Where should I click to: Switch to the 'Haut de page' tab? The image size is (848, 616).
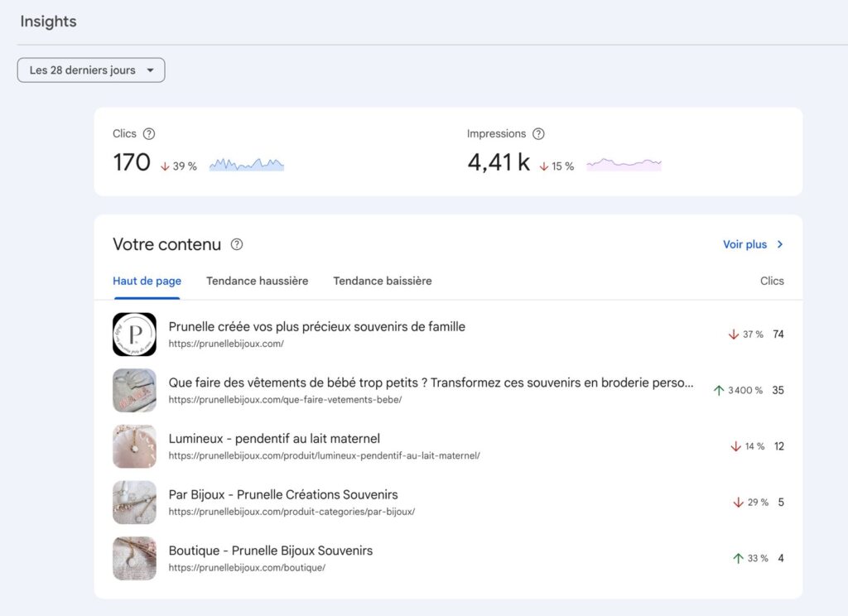click(x=147, y=282)
